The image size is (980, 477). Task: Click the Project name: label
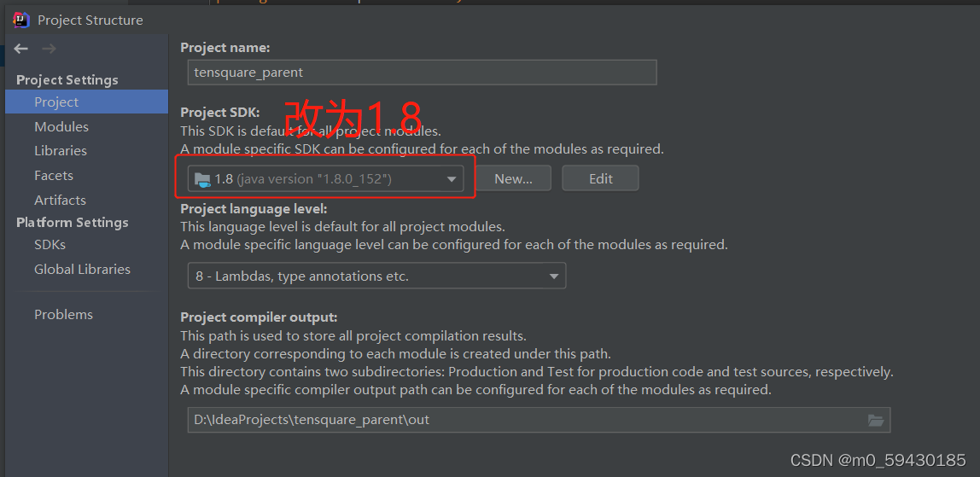pyautogui.click(x=225, y=48)
